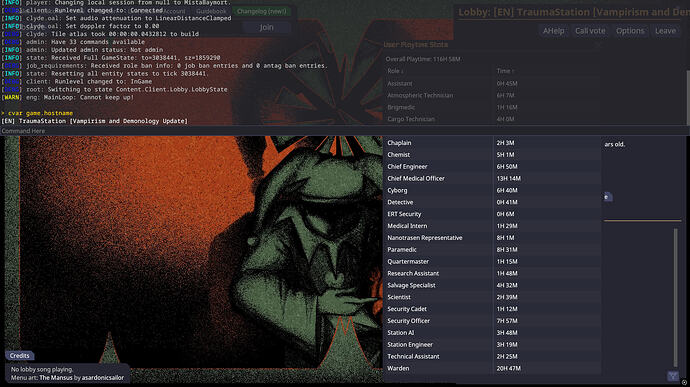
Task: Click the User Playtime Stats window title
Action: point(415,45)
